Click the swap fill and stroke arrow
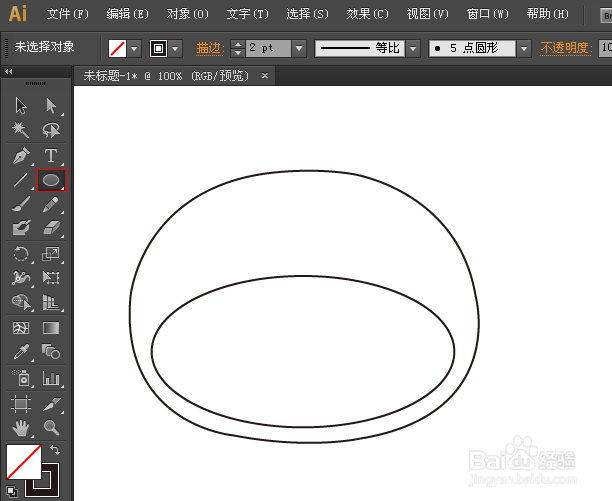 [55, 450]
